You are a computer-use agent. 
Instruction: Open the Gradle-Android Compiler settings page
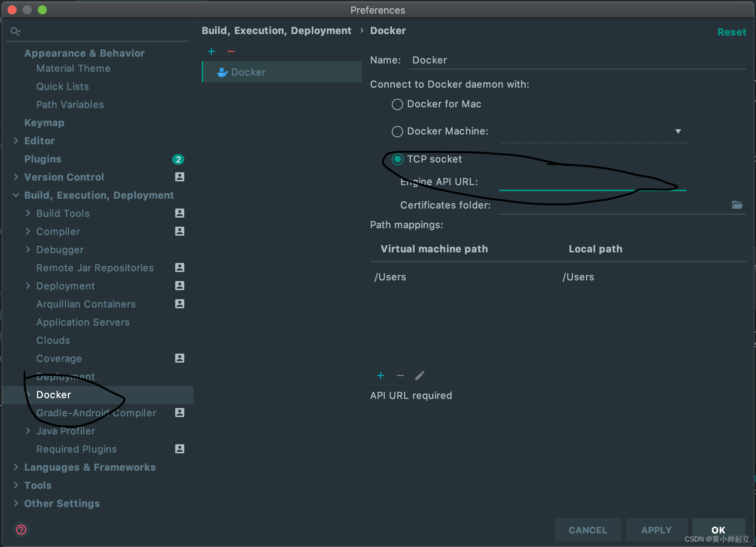pos(96,413)
